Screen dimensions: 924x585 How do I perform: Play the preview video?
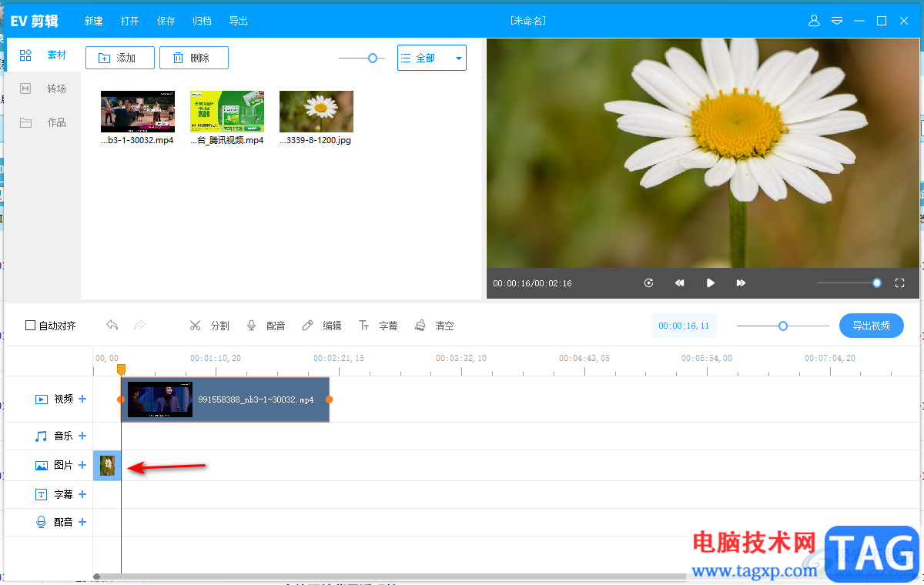(711, 283)
